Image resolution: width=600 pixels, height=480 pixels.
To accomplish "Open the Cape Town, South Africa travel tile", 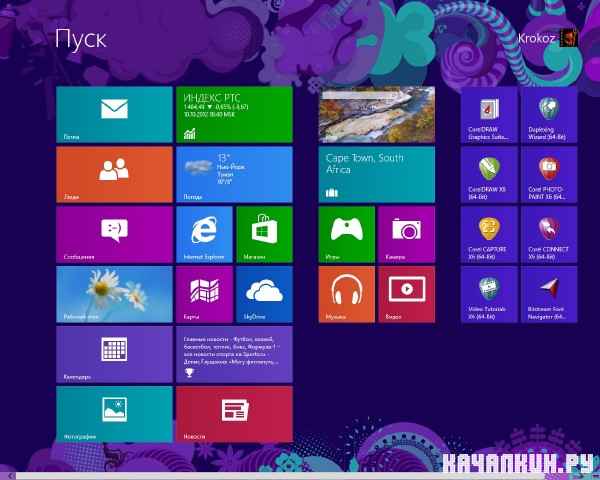I will (x=377, y=175).
